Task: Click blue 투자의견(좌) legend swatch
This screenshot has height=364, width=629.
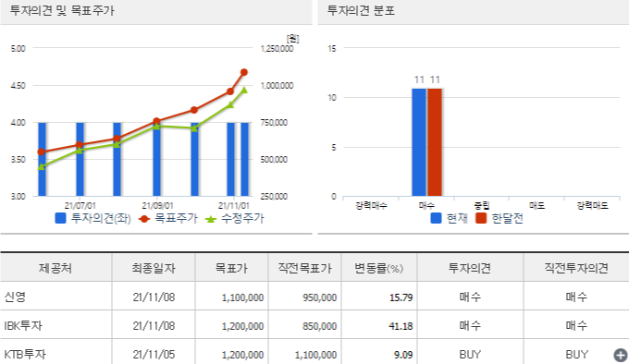Action: (x=60, y=218)
